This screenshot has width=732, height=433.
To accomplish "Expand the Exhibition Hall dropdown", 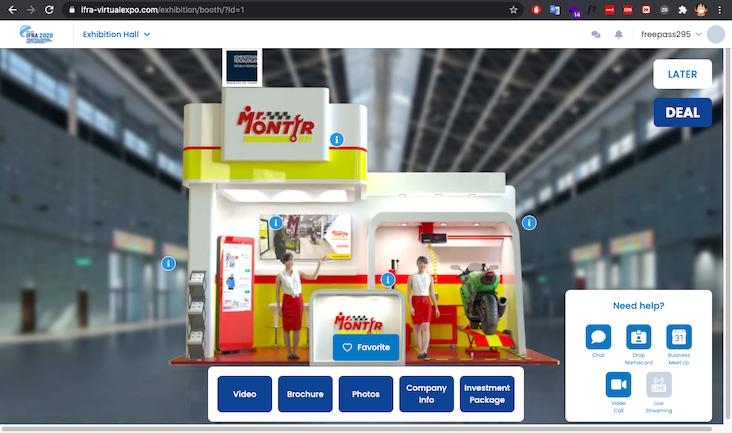I will tap(116, 34).
